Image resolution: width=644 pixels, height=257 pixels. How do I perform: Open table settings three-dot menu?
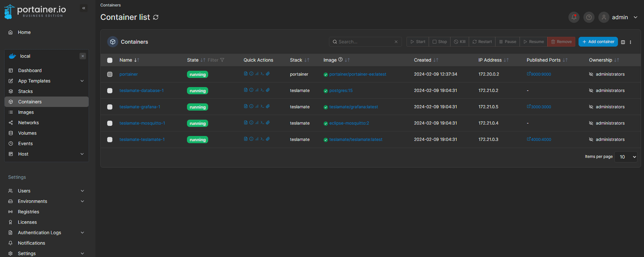[630, 42]
